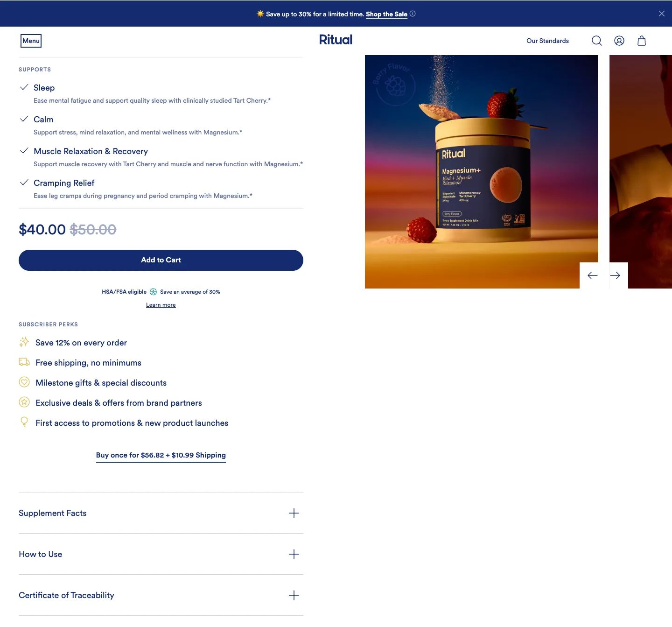This screenshot has width=672, height=627.
Task: Click the Calm benefit title
Action: 43,120
